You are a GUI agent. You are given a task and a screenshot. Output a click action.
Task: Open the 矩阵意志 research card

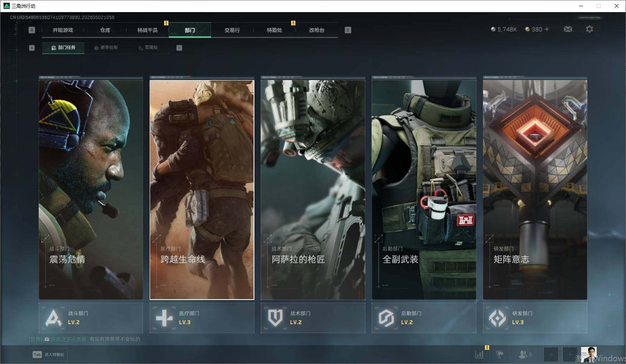(535, 190)
